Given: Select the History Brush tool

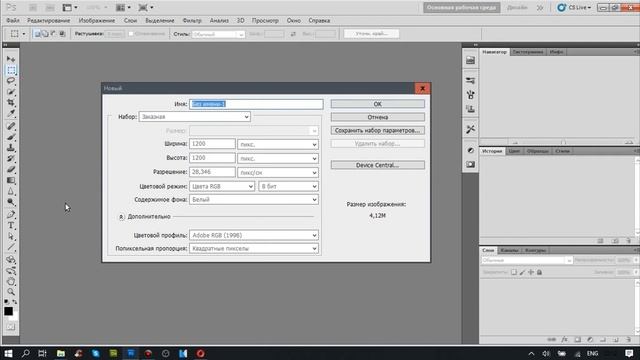Looking at the screenshot, I should pyautogui.click(x=11, y=159).
